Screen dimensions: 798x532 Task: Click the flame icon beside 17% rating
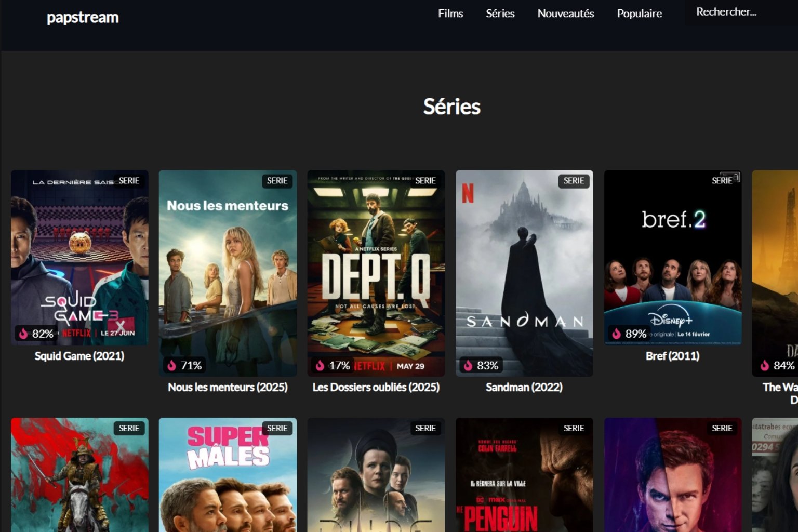coord(320,365)
